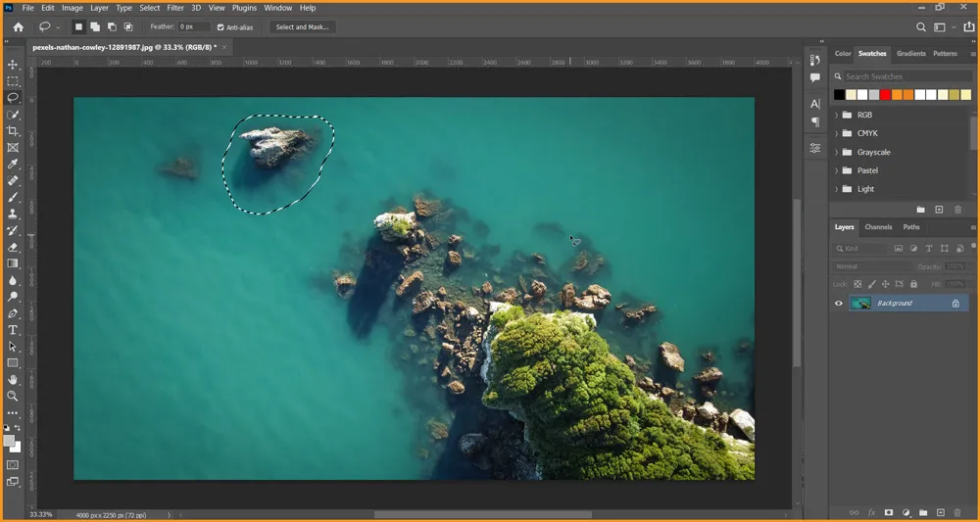Click the Background layer lock icon

[x=955, y=304]
